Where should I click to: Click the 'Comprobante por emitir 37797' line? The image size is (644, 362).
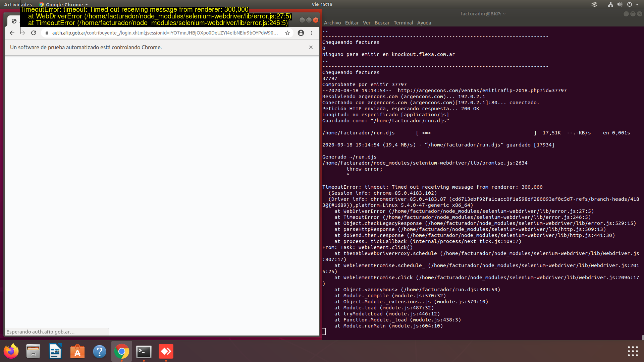click(x=364, y=84)
